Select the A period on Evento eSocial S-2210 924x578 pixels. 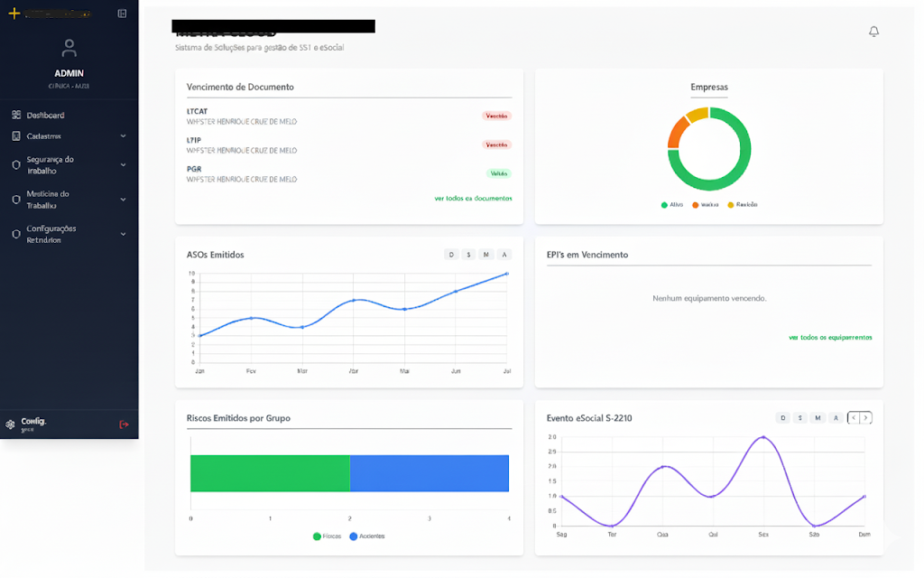click(836, 417)
